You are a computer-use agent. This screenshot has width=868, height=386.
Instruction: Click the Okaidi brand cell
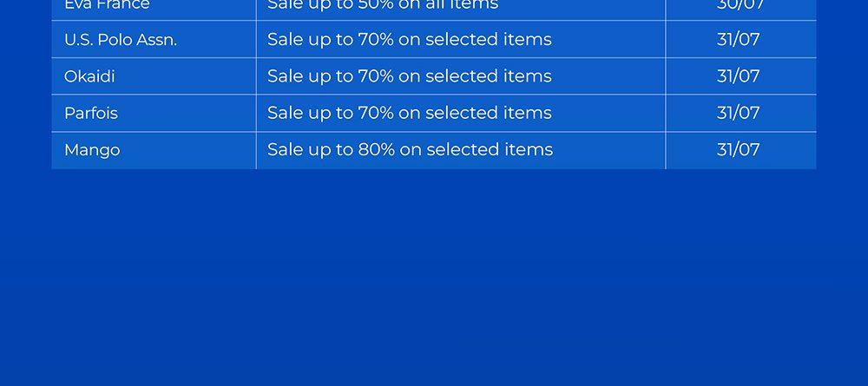[x=89, y=76]
